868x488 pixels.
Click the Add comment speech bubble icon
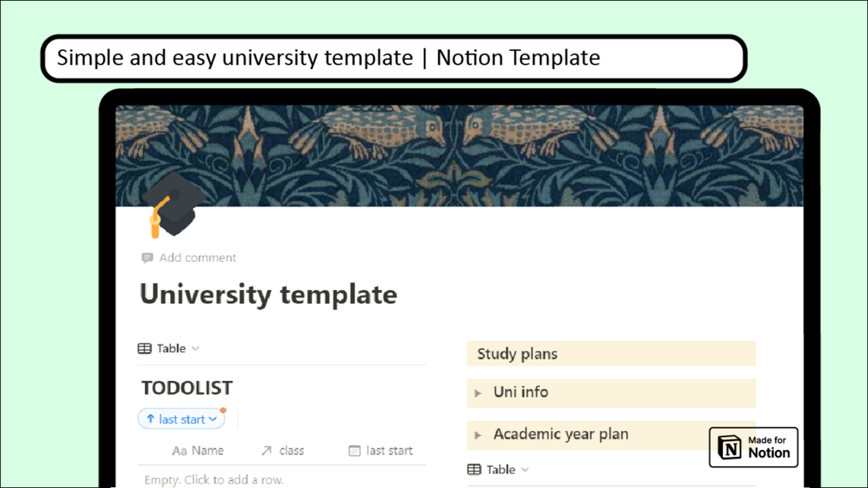tap(147, 257)
